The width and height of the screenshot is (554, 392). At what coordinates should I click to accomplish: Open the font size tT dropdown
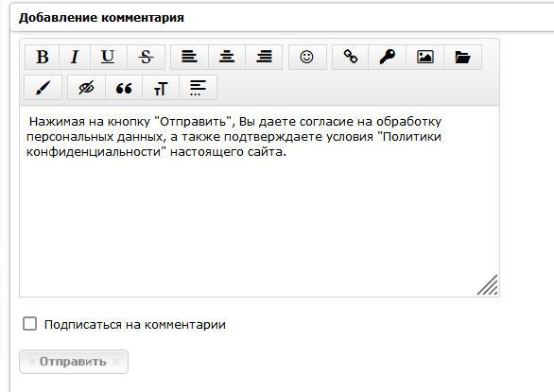pyautogui.click(x=161, y=87)
